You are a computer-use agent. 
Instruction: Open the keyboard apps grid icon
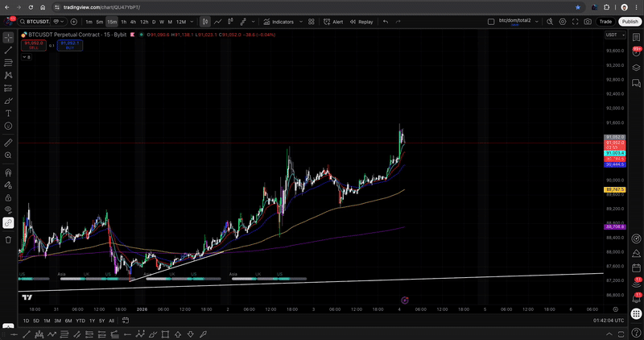[x=636, y=313]
